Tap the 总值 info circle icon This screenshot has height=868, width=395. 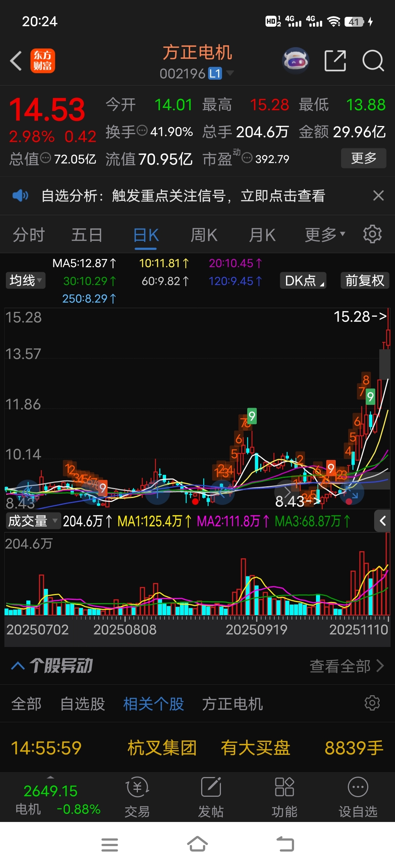point(46,158)
